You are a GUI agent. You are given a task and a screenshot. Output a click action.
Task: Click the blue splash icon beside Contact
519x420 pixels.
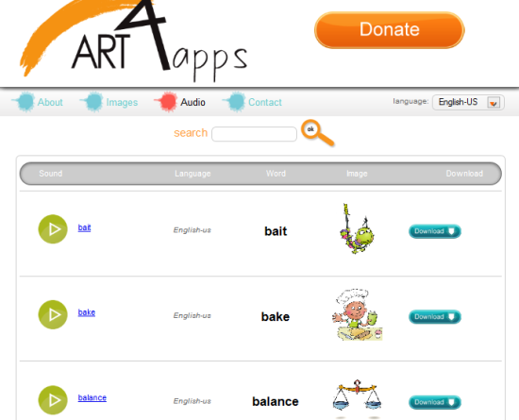[x=234, y=102]
